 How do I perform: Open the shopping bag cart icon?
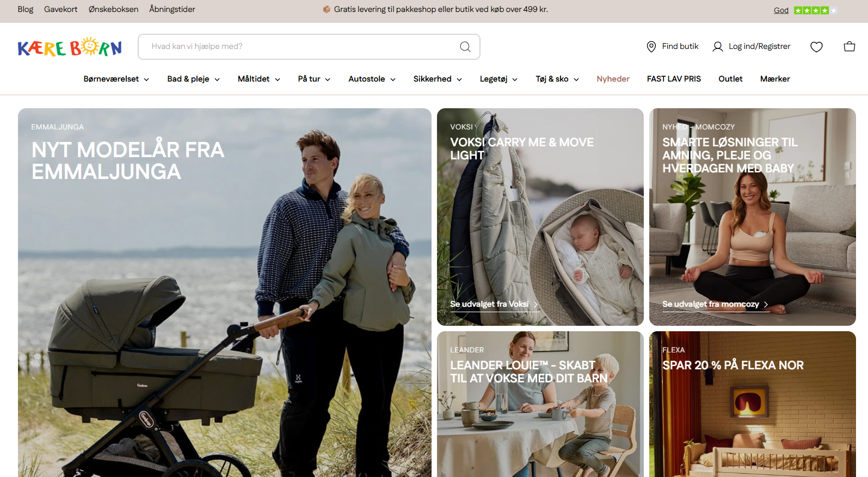pyautogui.click(x=849, y=47)
